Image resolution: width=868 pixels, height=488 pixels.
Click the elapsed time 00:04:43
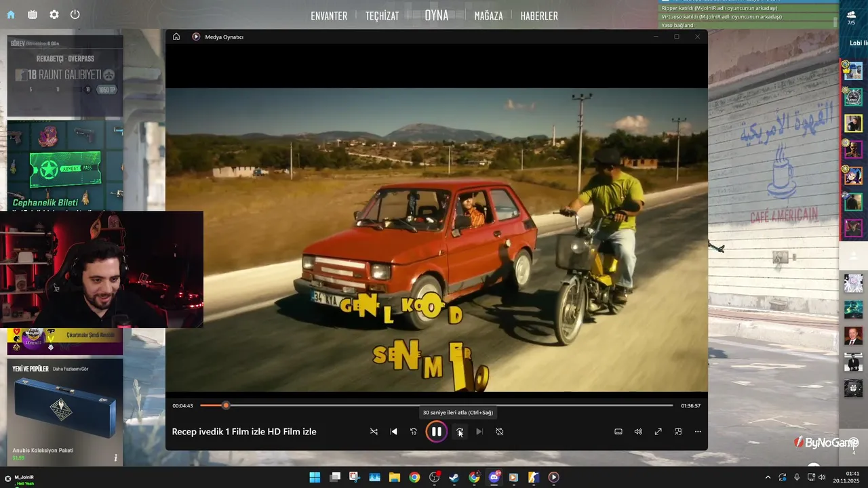182,406
